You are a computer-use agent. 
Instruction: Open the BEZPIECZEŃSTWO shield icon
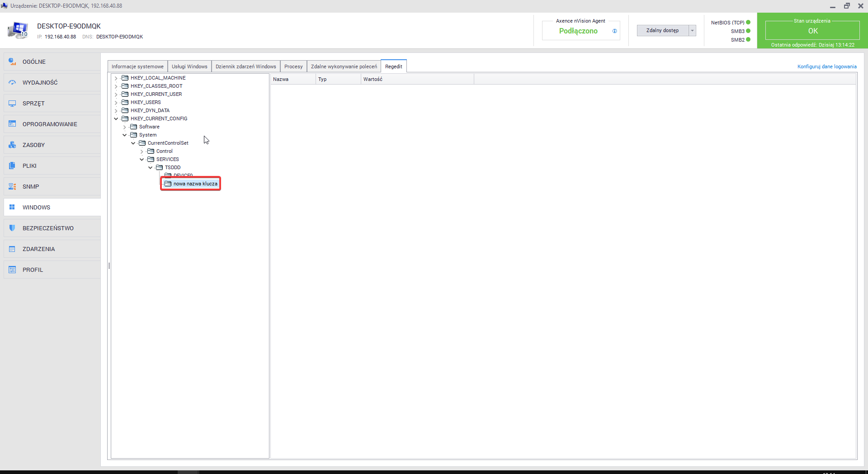point(12,228)
